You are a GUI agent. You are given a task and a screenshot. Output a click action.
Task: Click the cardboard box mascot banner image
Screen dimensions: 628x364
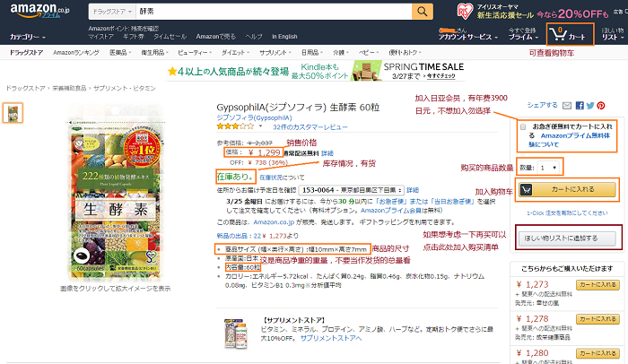366,72
